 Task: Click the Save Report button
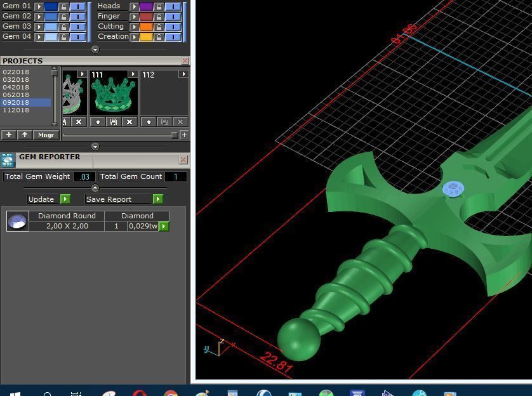[109, 199]
